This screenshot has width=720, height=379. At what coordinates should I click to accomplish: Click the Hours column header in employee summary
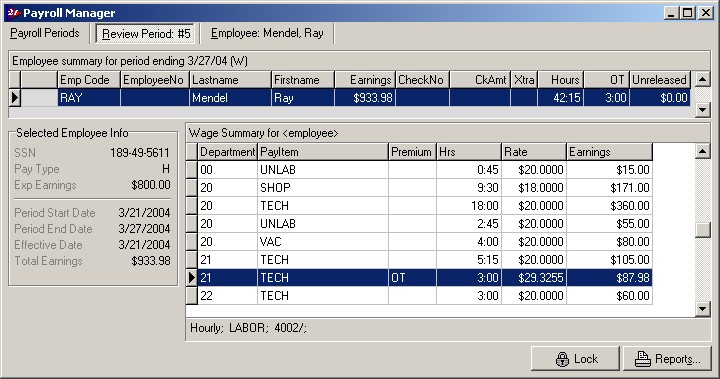pos(561,79)
